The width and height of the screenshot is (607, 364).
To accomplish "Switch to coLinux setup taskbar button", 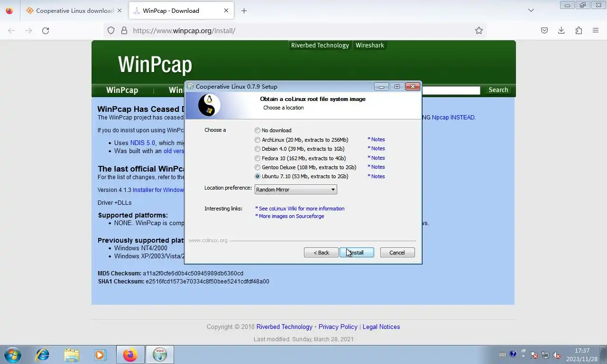I will (160, 355).
